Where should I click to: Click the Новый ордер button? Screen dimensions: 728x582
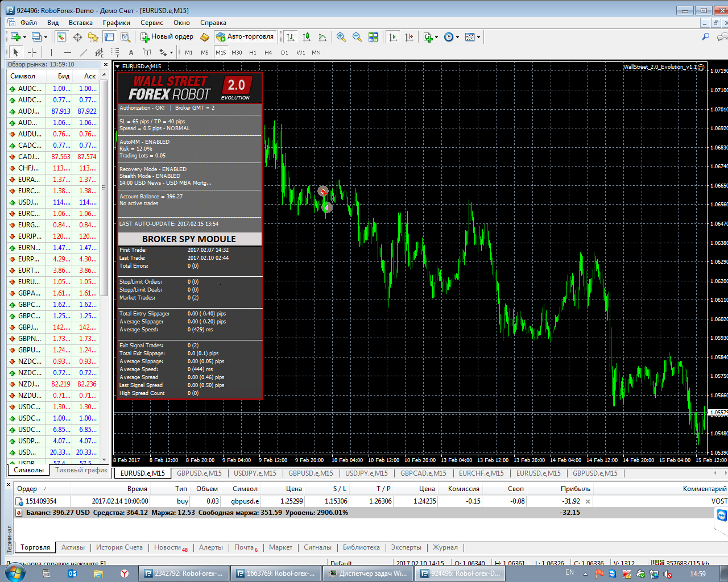(167, 37)
